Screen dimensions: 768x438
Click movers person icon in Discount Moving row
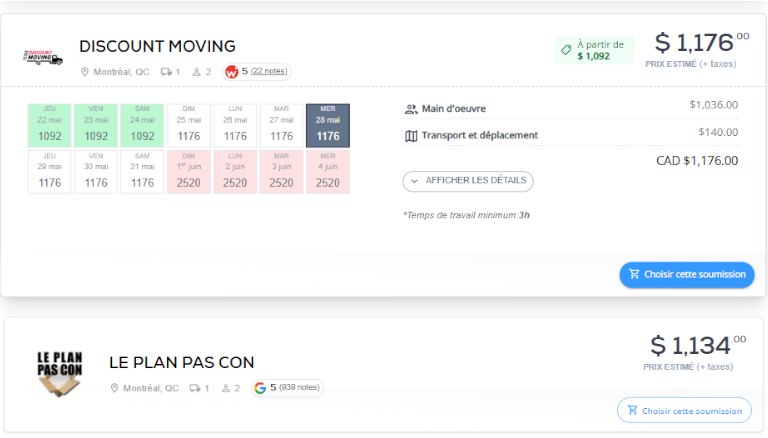click(196, 72)
